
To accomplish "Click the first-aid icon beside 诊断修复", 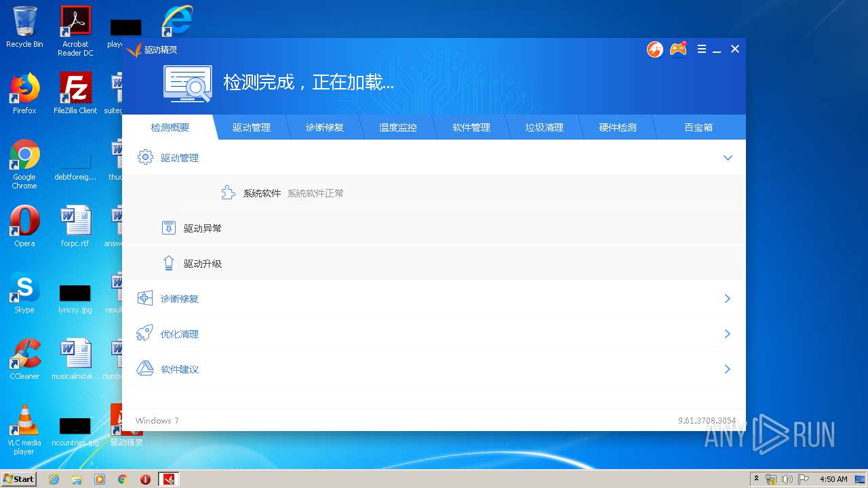I will [x=145, y=298].
